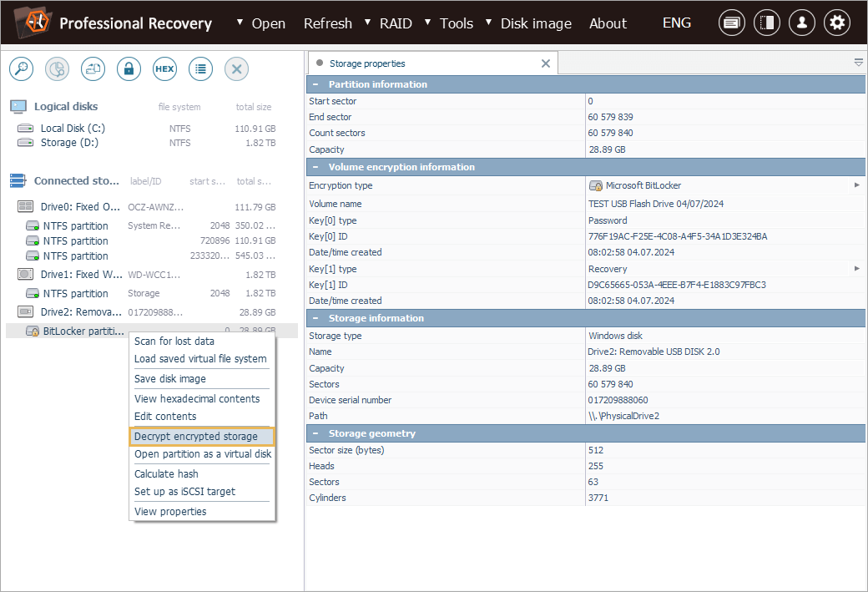This screenshot has height=592, width=868.
Task: Collapse the Storage geometry section
Action: [315, 433]
